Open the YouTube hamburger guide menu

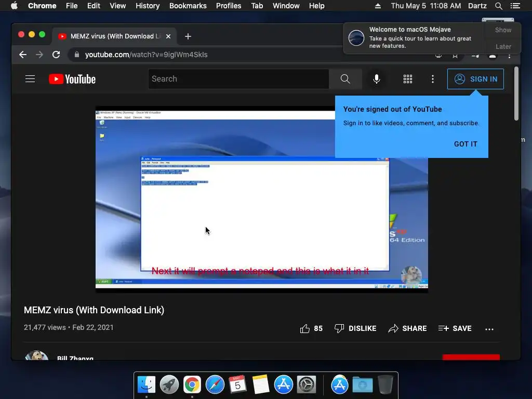[x=30, y=79]
